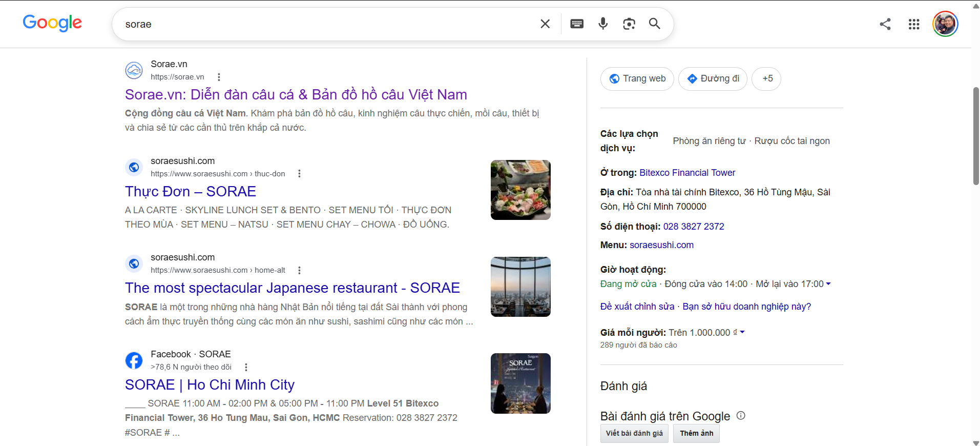Show more actions with +5 chip
Viewport: 980px width, 446px height.
click(767, 78)
